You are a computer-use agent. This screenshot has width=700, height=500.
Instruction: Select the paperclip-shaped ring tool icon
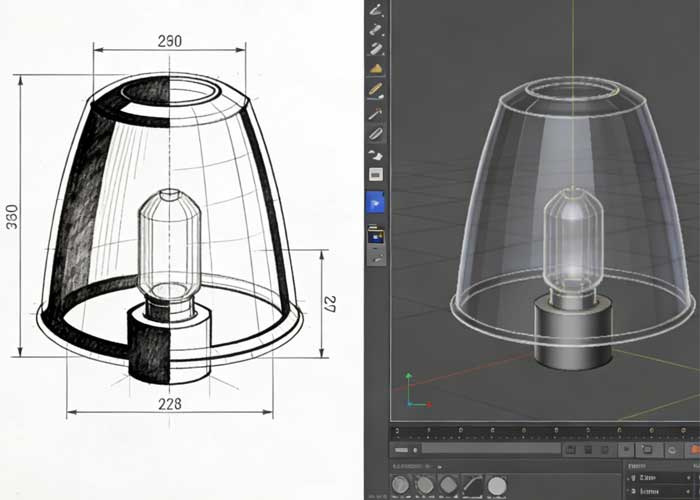click(x=377, y=133)
